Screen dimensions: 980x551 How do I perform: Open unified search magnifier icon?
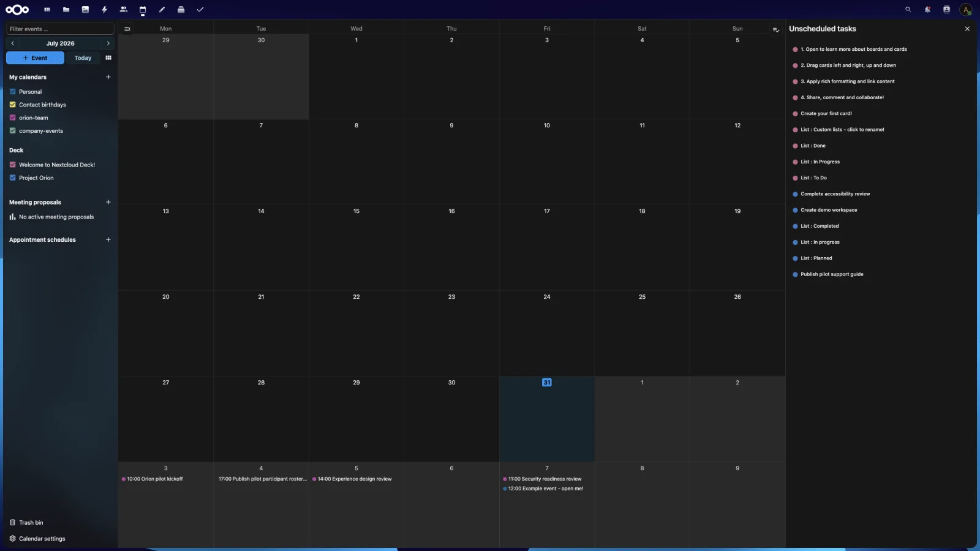(x=908, y=9)
